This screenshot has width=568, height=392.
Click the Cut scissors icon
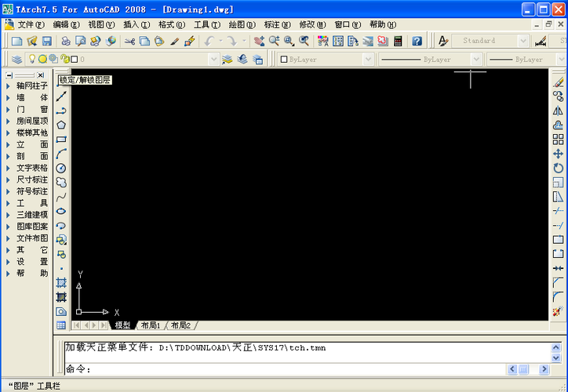coord(129,41)
